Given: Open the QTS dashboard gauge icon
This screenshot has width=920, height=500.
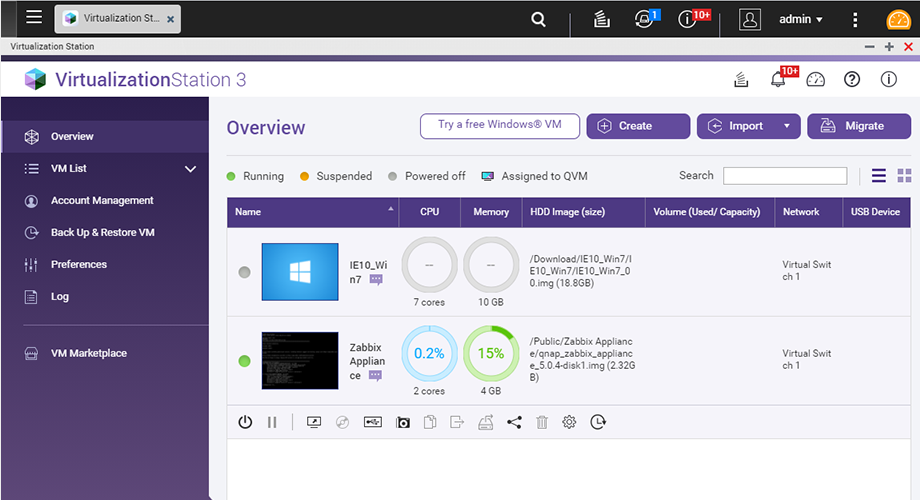Looking at the screenshot, I should pos(898,19).
